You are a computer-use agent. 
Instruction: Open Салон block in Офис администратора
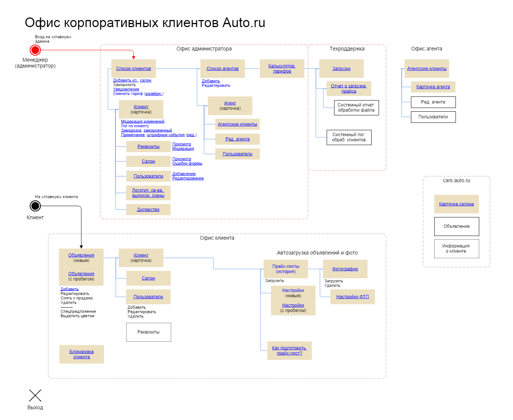coord(148,161)
